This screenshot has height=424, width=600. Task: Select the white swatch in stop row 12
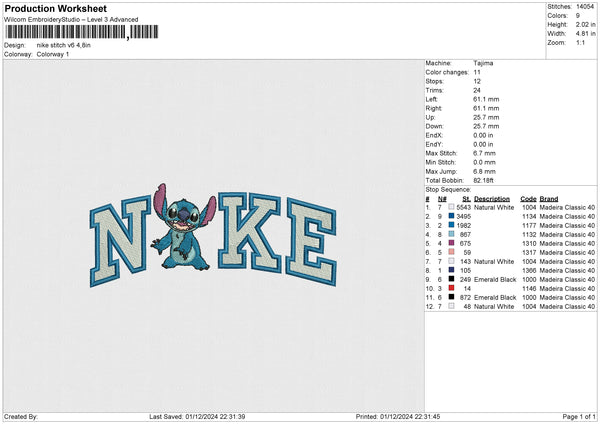pos(452,306)
